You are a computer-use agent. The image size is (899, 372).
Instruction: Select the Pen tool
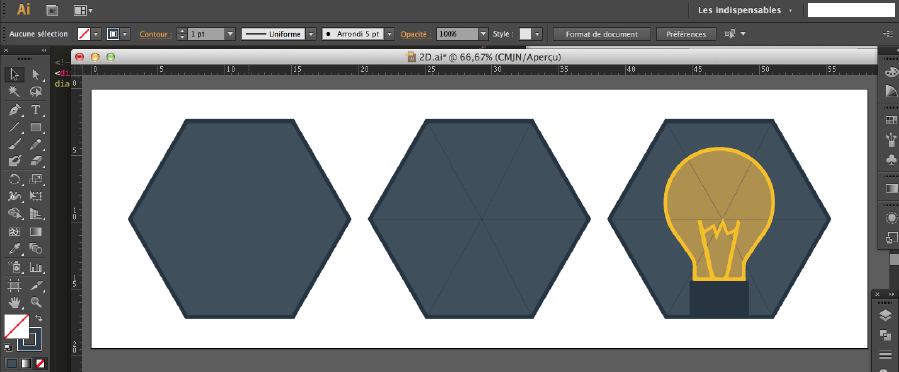pos(15,109)
